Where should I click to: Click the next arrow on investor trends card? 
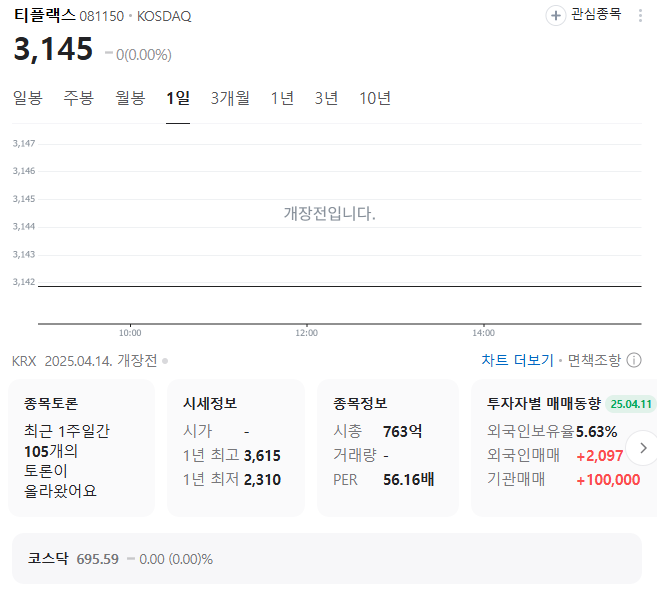tap(643, 448)
